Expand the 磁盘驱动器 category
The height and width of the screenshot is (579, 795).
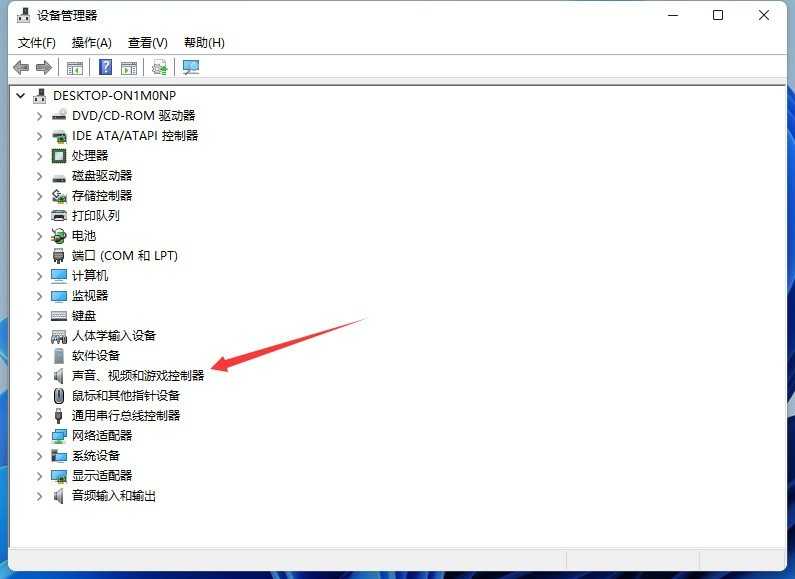(x=40, y=176)
